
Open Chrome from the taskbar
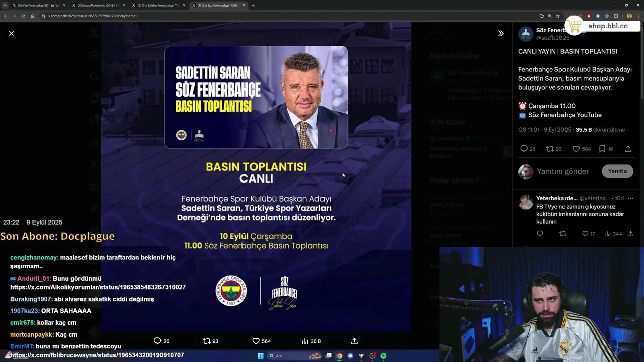pyautogui.click(x=339, y=356)
